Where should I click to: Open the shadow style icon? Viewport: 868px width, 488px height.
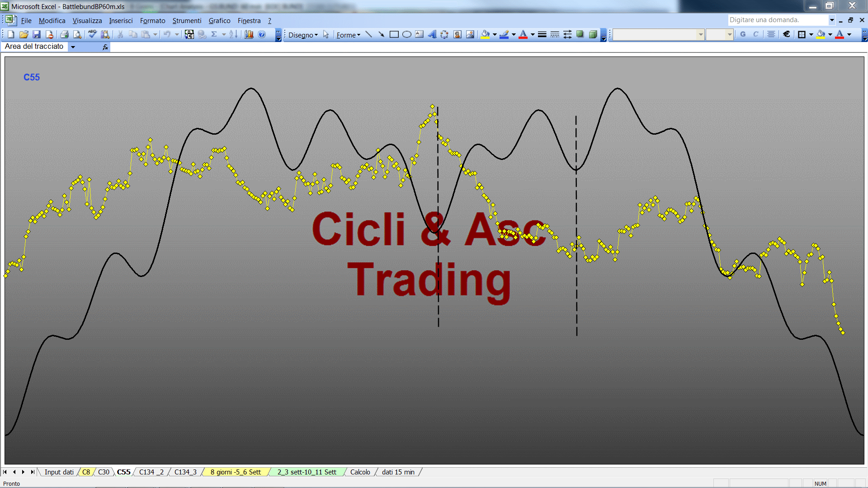tap(580, 34)
